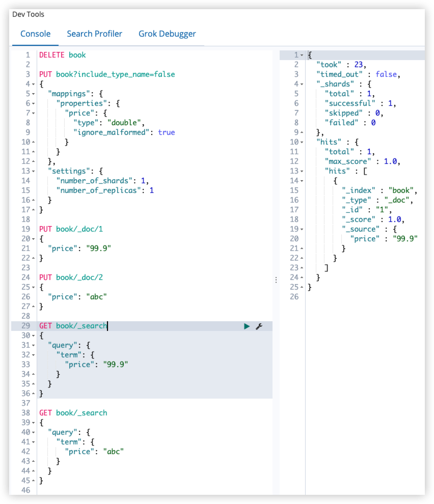Collapse the "price" mapping on line 7
This screenshot has width=434, height=504.
[x=34, y=113]
